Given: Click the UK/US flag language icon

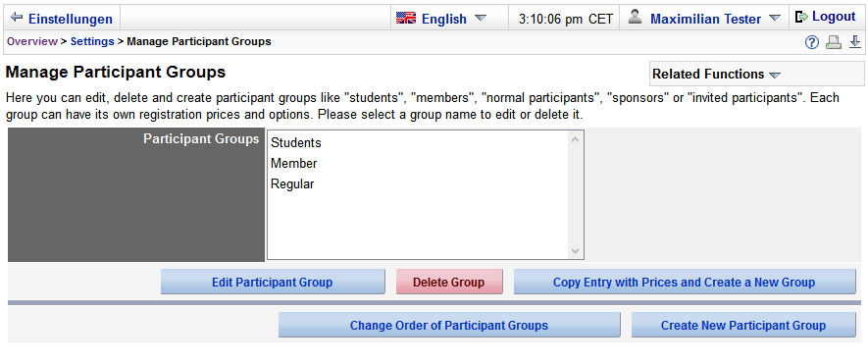Looking at the screenshot, I should [406, 19].
